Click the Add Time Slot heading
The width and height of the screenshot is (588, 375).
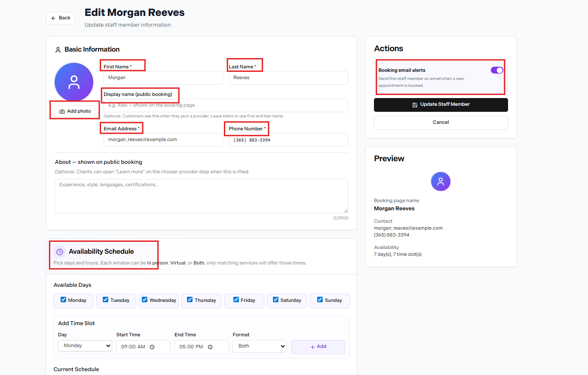coord(77,323)
